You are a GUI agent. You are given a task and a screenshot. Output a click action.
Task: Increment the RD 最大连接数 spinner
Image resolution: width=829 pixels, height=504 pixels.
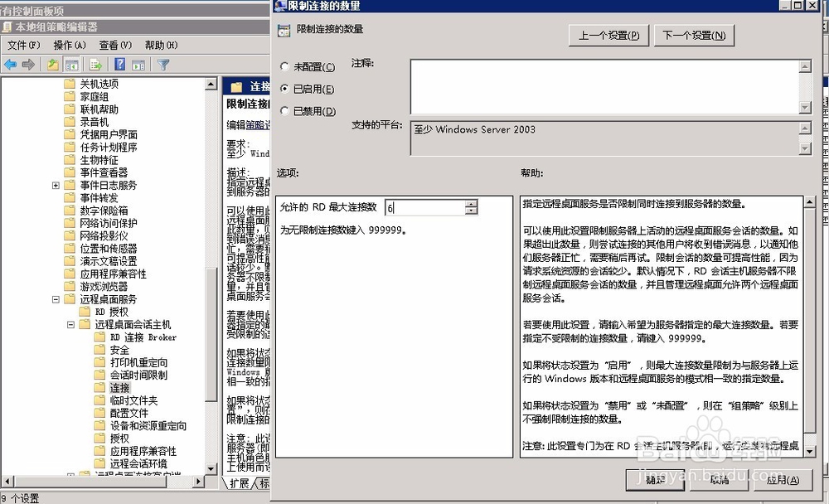coord(471,203)
